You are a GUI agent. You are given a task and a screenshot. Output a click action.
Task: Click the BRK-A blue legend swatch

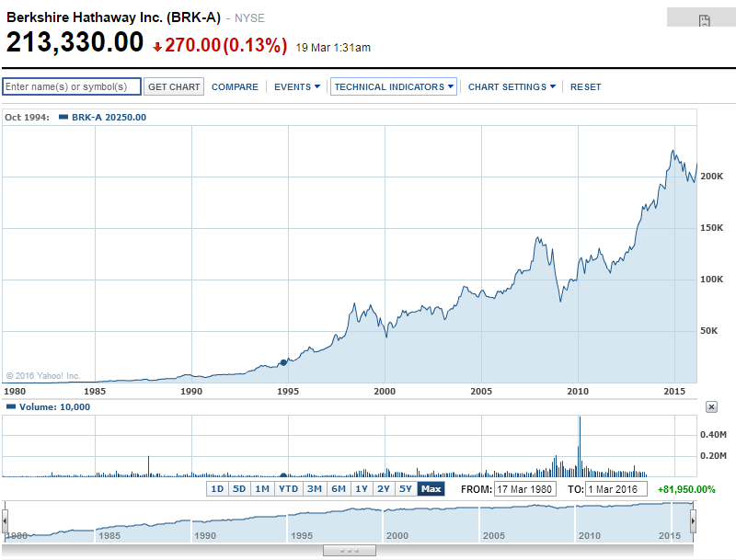[x=62, y=117]
